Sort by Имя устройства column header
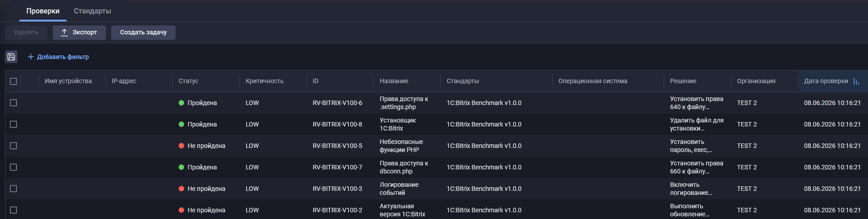This screenshot has width=868, height=219. click(x=68, y=81)
